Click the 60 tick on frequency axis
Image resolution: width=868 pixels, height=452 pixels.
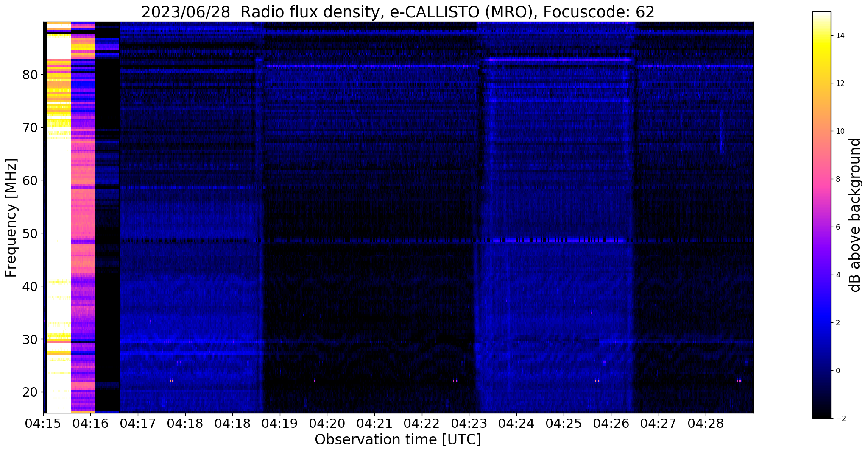point(31,180)
